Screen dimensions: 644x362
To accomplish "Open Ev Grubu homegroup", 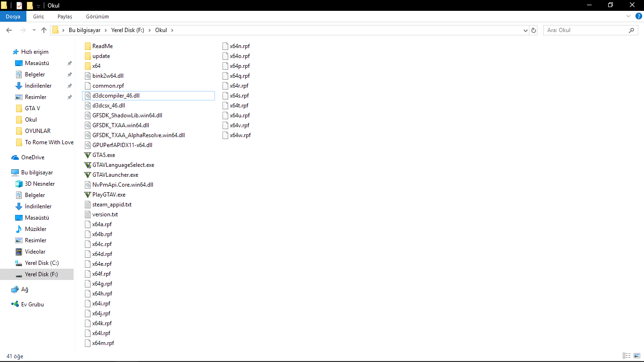I will click(32, 304).
